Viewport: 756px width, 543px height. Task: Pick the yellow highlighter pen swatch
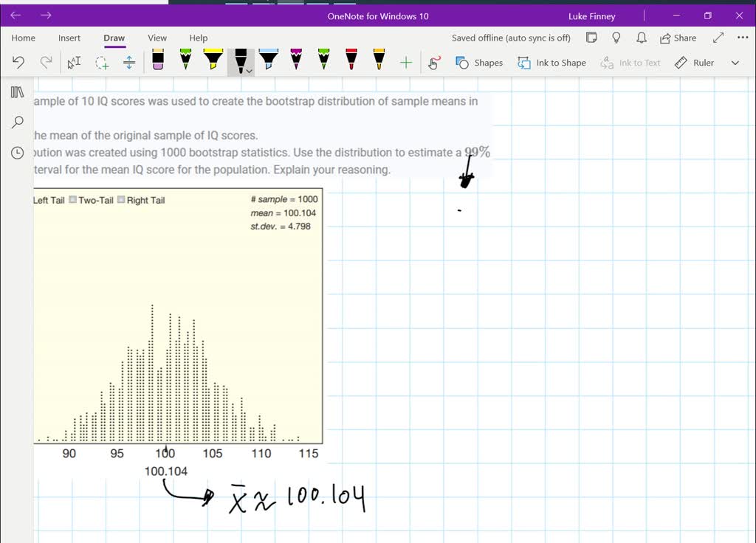[x=213, y=60]
